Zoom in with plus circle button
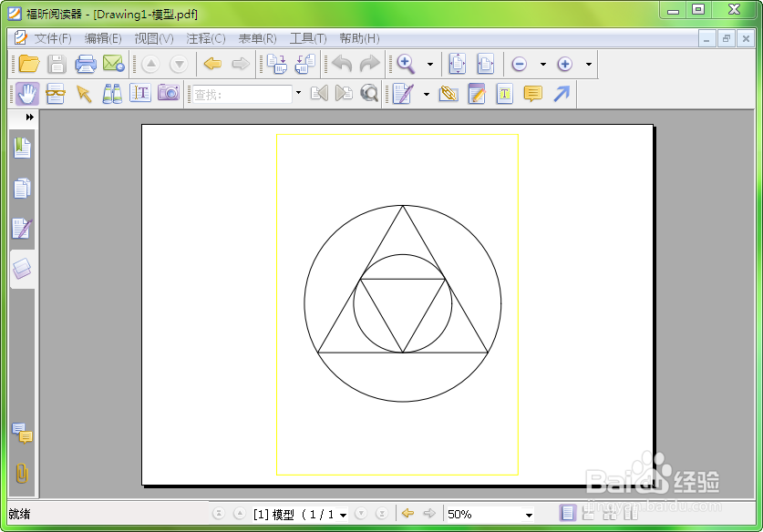Viewport: 763px width, 532px height. click(564, 64)
